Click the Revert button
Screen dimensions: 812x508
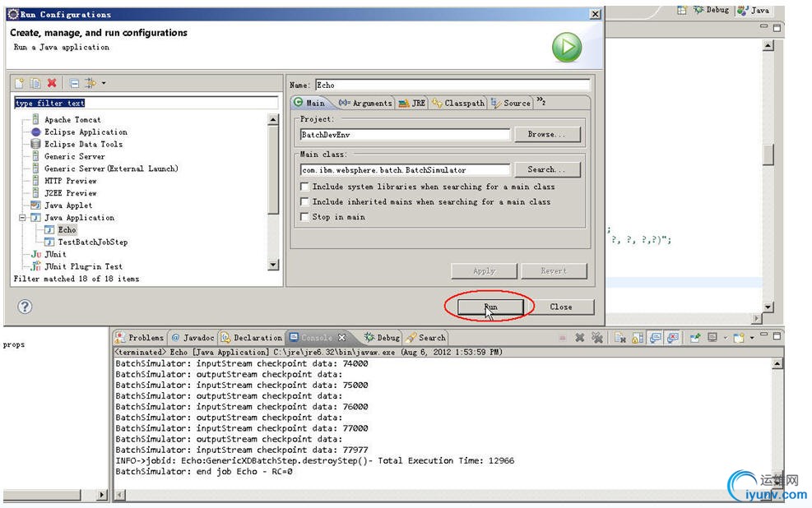click(x=554, y=271)
